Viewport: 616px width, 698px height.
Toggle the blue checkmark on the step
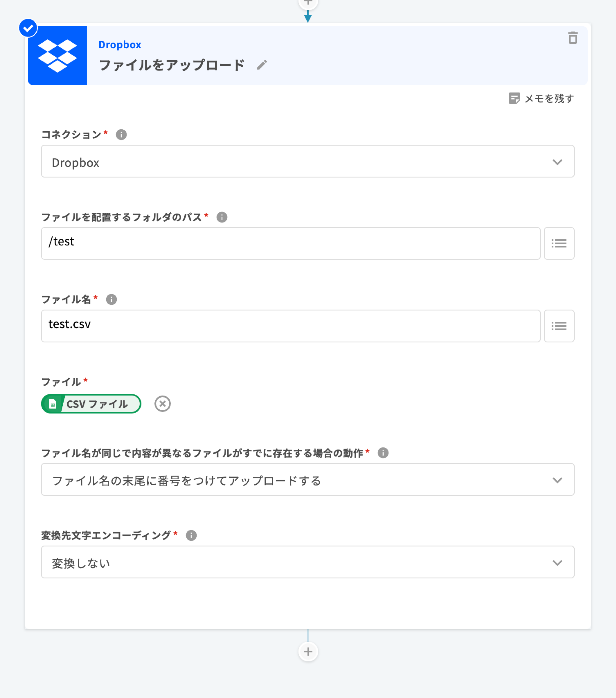pos(28,28)
